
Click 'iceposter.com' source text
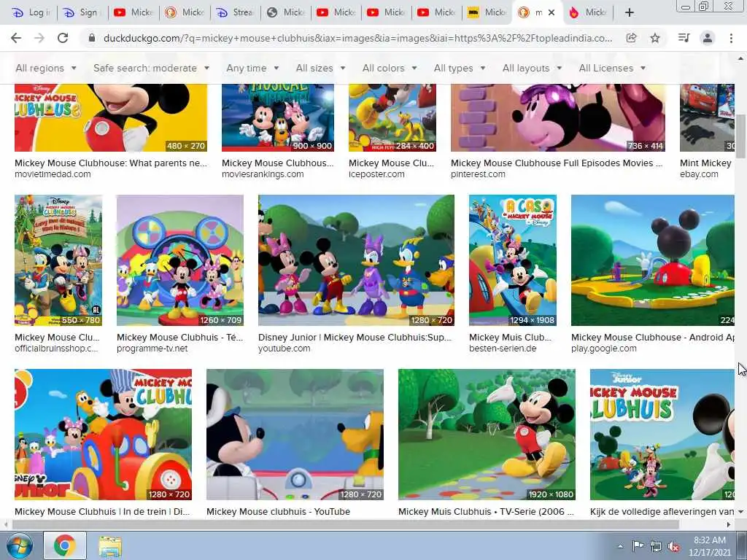[x=376, y=174]
